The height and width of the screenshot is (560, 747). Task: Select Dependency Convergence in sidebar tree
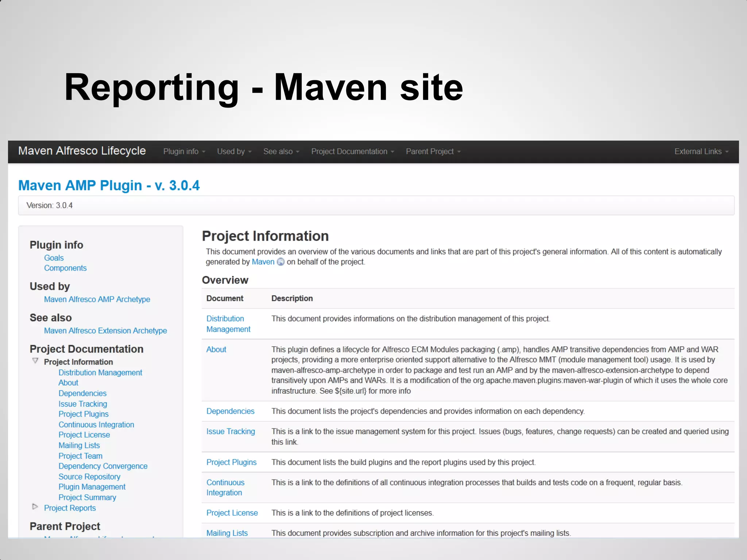point(103,466)
